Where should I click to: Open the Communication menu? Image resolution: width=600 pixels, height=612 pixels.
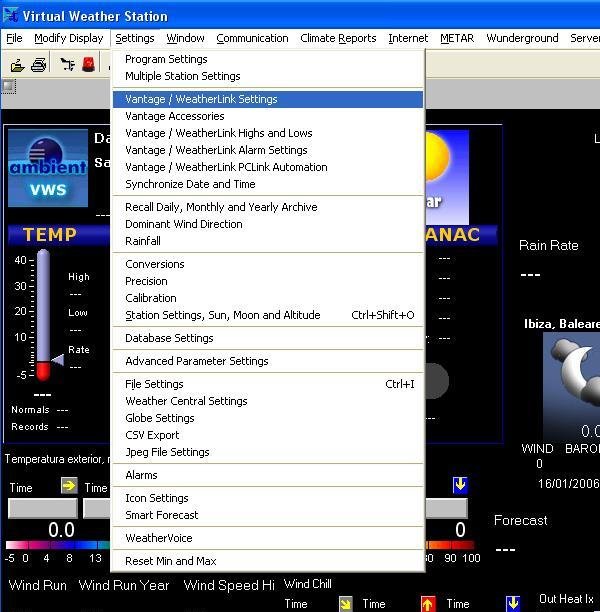pyautogui.click(x=252, y=38)
